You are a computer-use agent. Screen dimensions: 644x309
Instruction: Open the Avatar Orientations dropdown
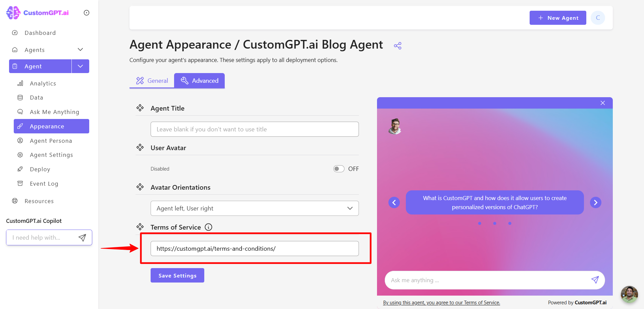[255, 208]
